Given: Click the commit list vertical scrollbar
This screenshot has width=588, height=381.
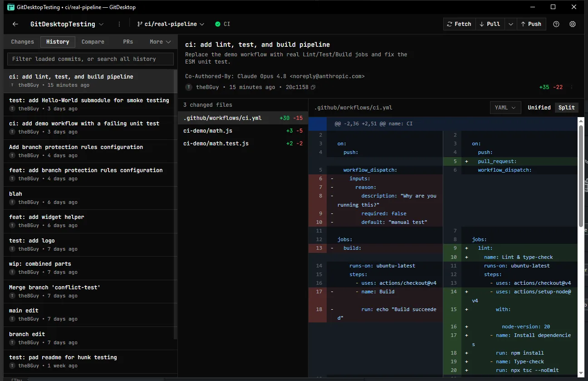Looking at the screenshot, I should click(x=175, y=204).
